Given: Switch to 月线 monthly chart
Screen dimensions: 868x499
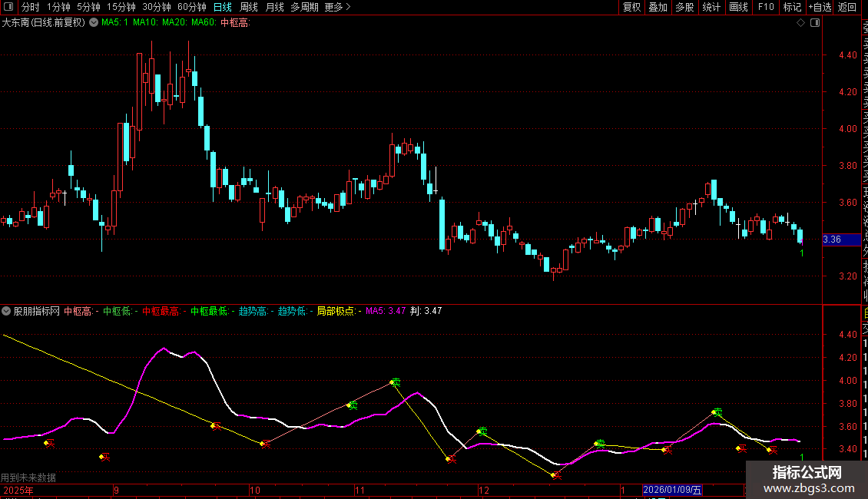Looking at the screenshot, I should 274,7.
